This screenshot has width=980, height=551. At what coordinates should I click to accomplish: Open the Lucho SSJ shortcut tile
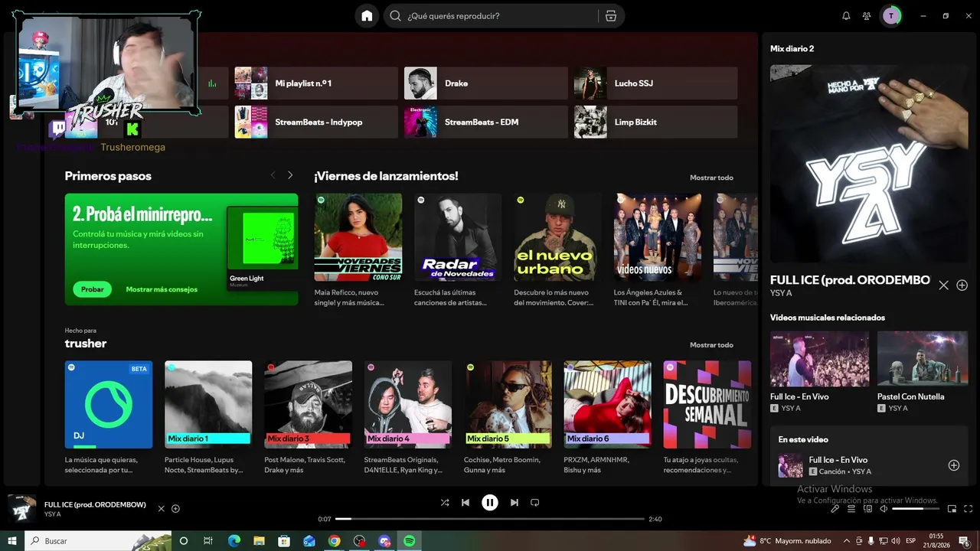click(x=656, y=83)
